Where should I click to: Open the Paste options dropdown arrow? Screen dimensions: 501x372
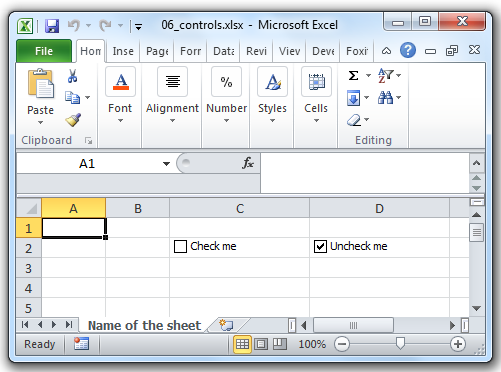(x=40, y=123)
